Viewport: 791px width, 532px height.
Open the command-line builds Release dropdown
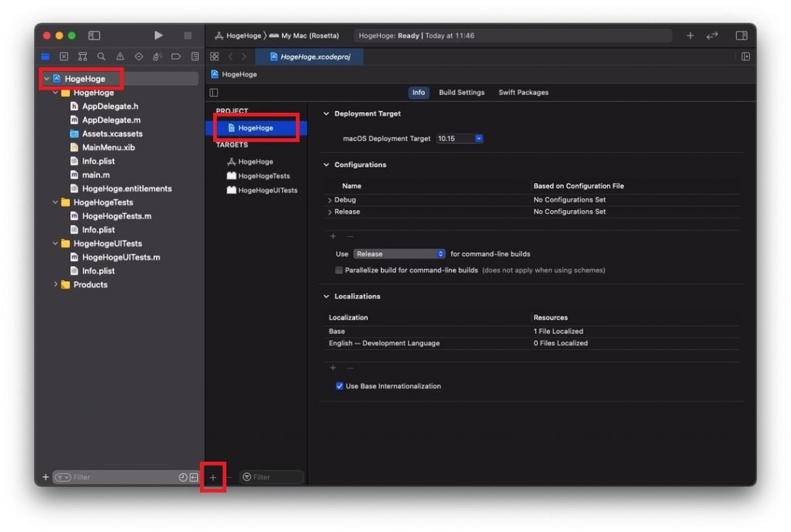click(x=399, y=253)
